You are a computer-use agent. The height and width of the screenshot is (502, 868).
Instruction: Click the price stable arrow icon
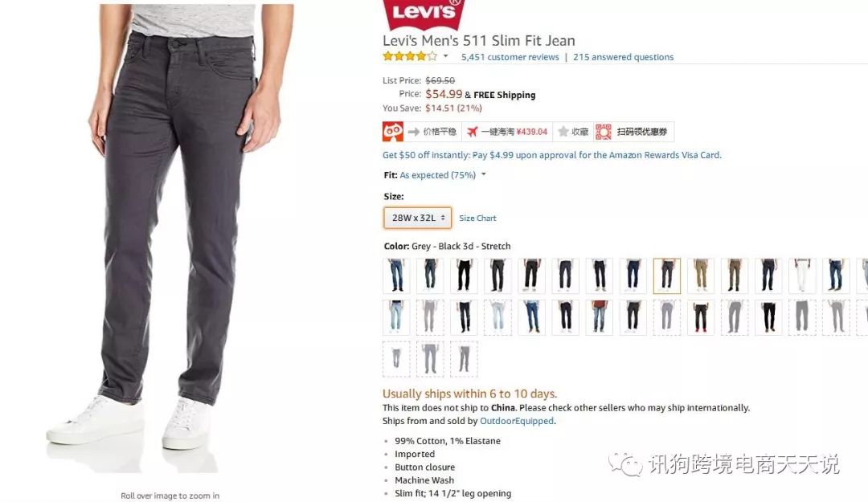414,132
